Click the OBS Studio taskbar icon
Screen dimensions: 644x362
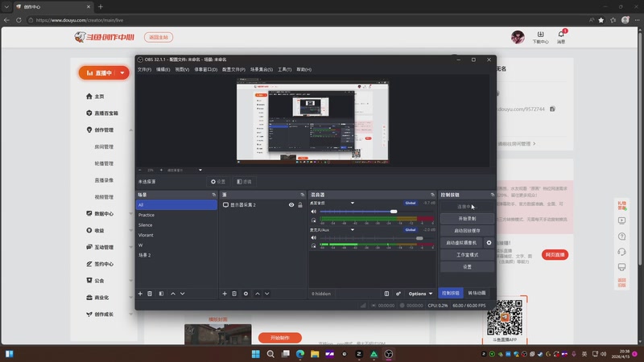pyautogui.click(x=389, y=354)
